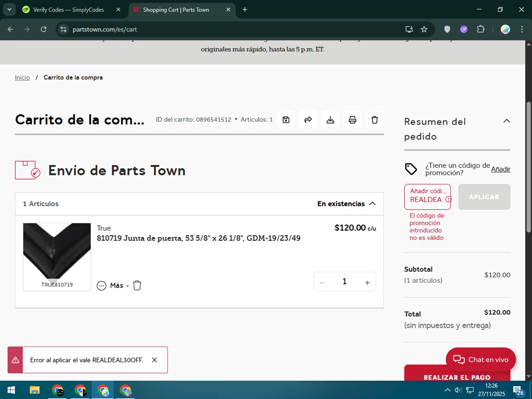Click the promotion code tag icon
This screenshot has width=532, height=399.
[x=411, y=169]
